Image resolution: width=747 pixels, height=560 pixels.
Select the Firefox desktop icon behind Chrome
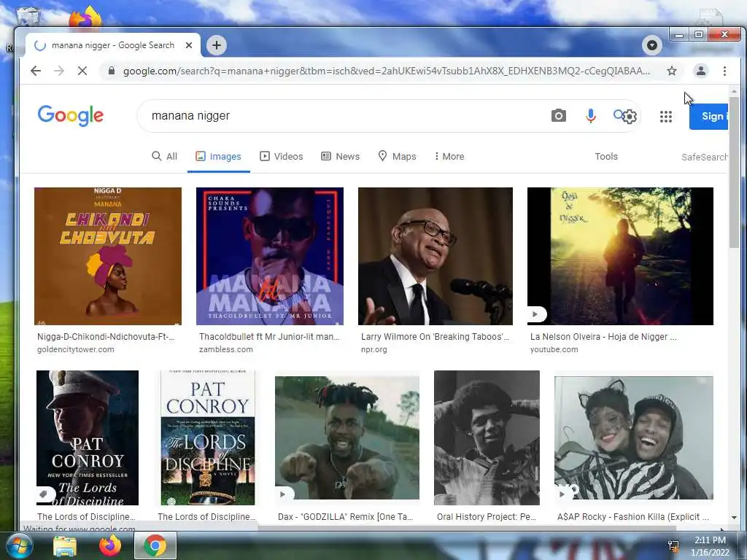[85, 17]
